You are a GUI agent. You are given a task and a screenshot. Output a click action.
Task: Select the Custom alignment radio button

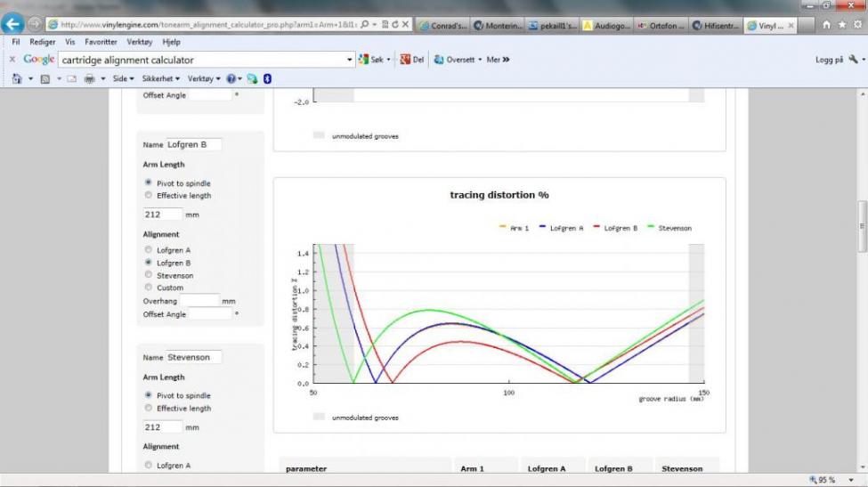[148, 288]
